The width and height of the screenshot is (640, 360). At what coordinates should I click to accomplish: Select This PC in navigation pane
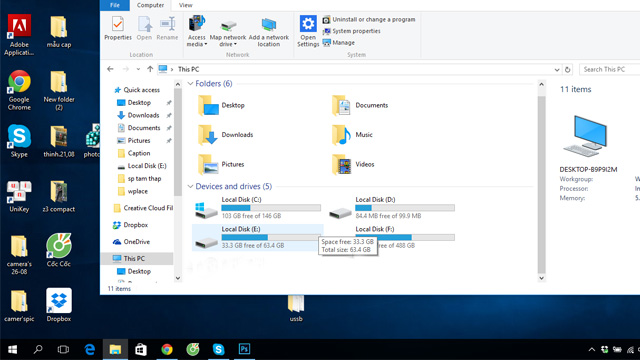click(x=137, y=258)
